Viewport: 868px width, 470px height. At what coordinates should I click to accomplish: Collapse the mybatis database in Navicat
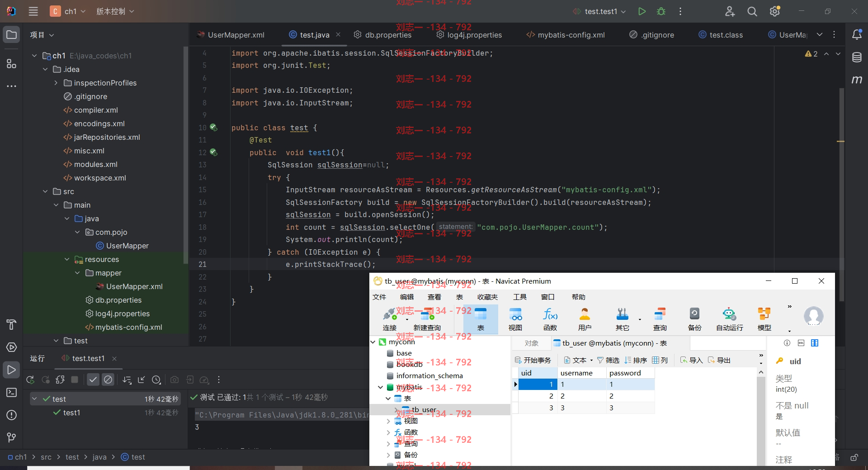[x=380, y=387]
